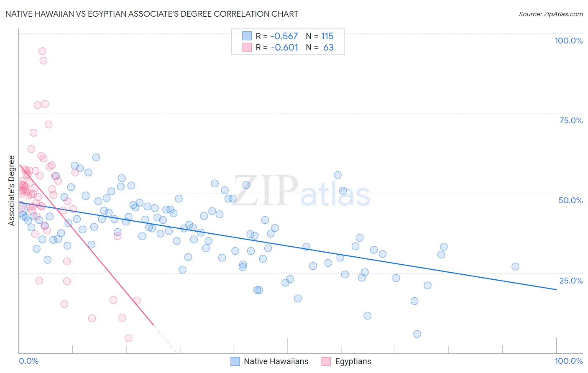
Task: Click the 75.0% y-axis tick label
Action: pos(571,120)
